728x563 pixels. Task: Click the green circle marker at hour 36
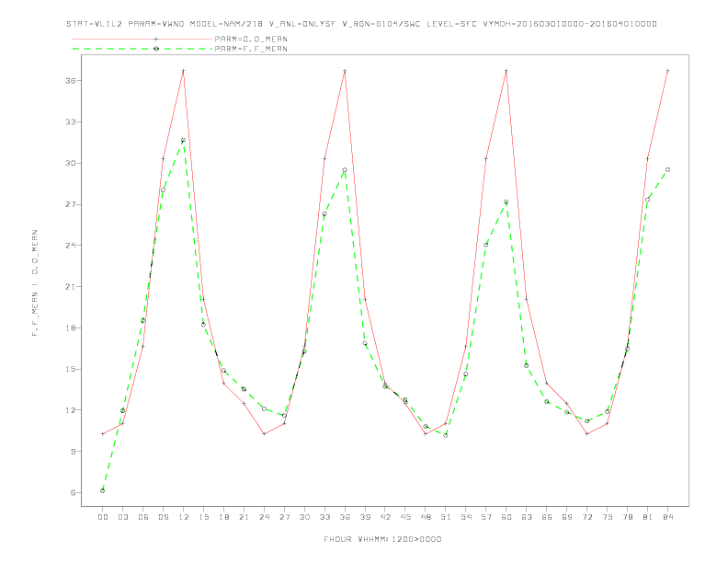(x=345, y=170)
